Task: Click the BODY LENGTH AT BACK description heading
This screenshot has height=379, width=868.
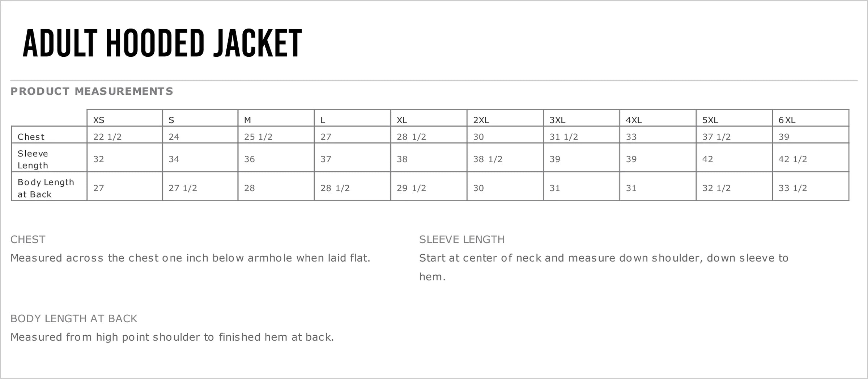Action: point(74,319)
